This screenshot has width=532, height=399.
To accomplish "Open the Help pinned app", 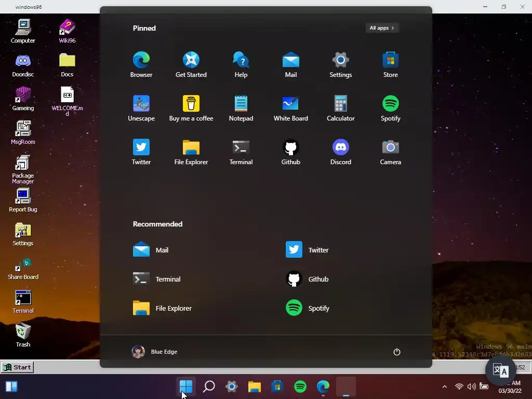I will click(x=241, y=64).
